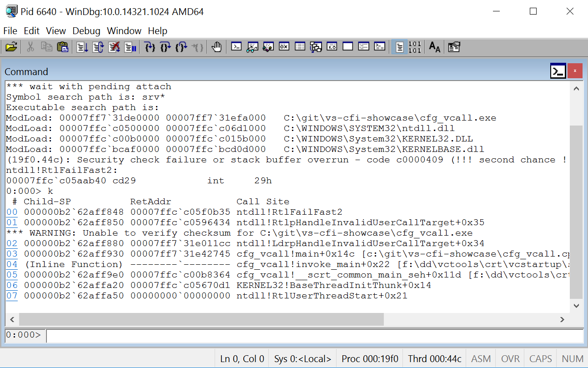Click the Open Source File folder icon
This screenshot has width=588, height=368.
(x=11, y=47)
